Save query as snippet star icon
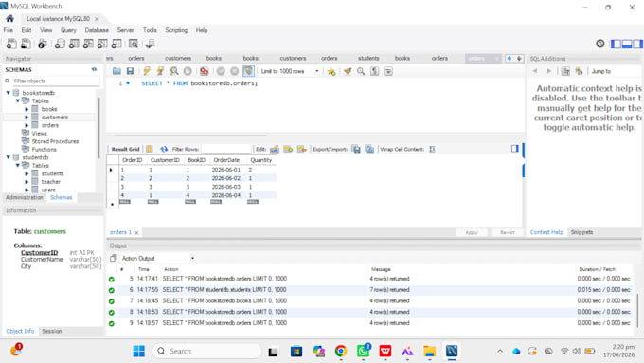This screenshot has width=644, height=363. 331,71
